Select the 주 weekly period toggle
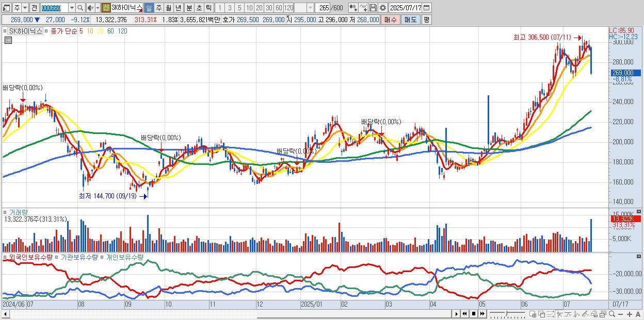Image resolution: width=644 pixels, height=320 pixels. click(159, 8)
